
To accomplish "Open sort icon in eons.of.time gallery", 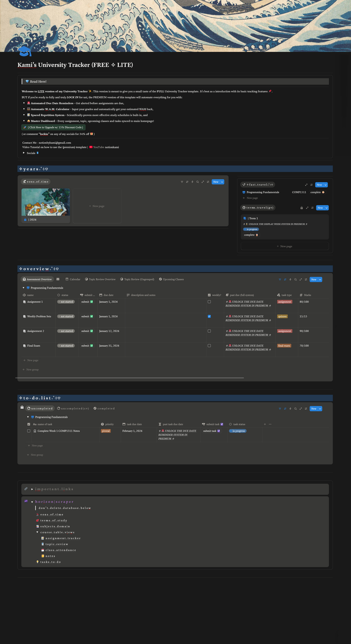I will 187,182.
